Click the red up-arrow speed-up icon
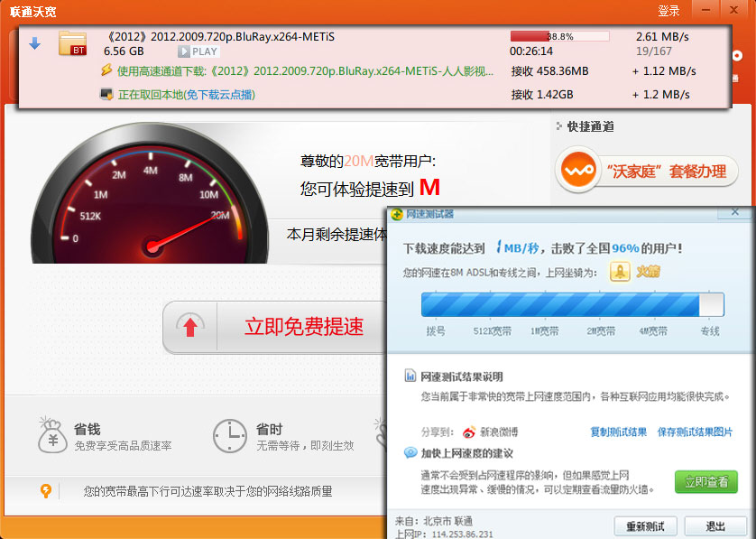This screenshot has height=539, width=756. coord(190,327)
